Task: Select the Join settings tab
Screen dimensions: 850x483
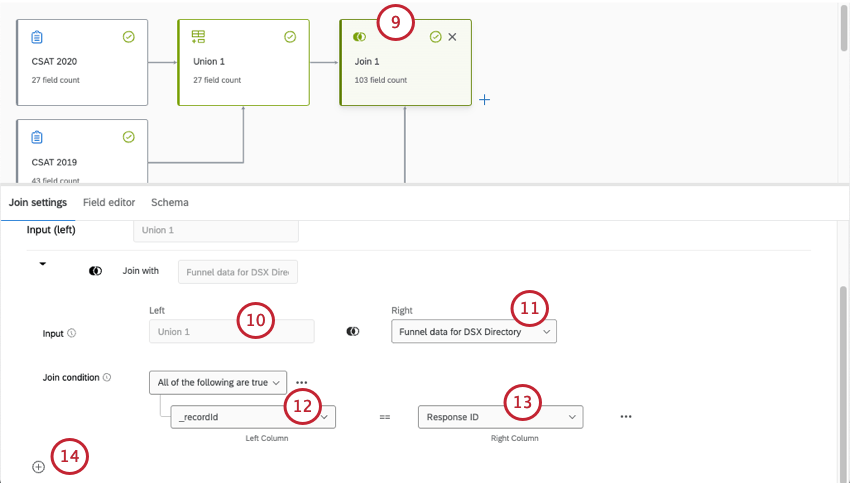Action: pyautogui.click(x=38, y=202)
